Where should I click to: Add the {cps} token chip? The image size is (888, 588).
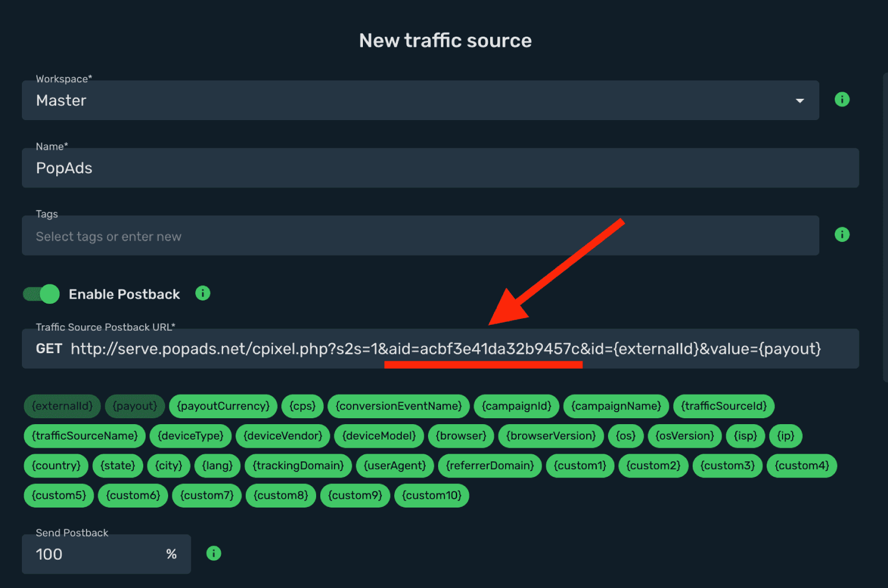tap(303, 406)
